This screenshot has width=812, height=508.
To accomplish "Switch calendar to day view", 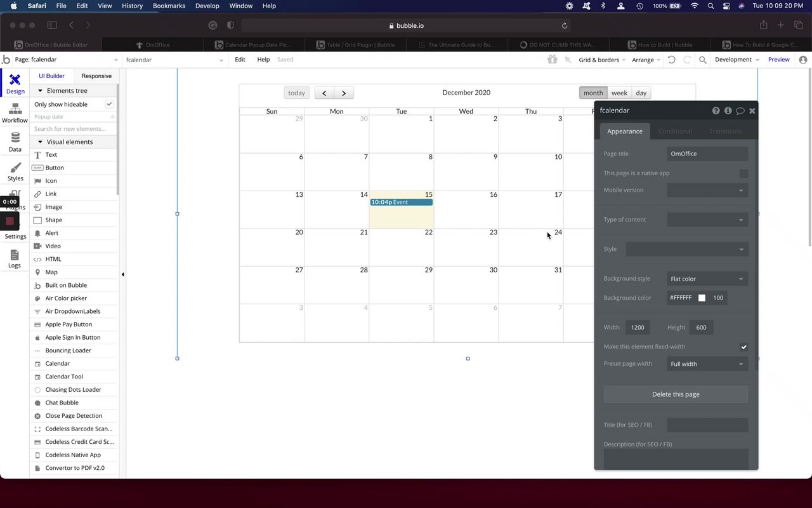I will (641, 93).
